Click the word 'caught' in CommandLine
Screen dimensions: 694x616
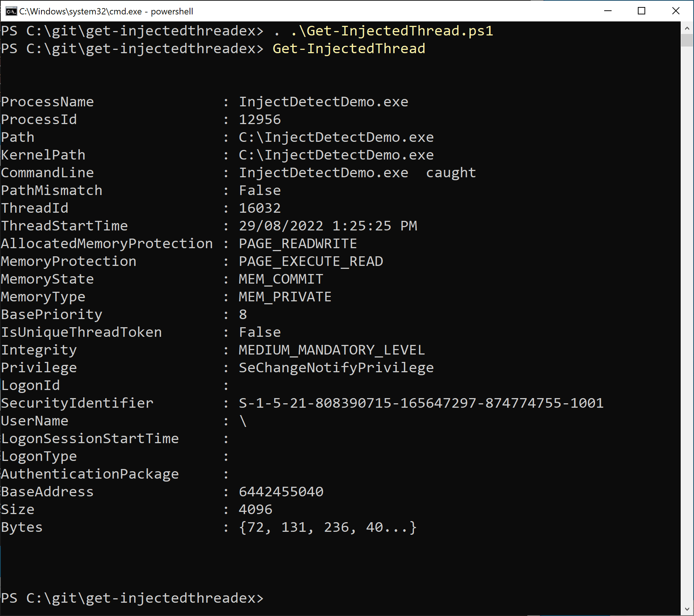(x=451, y=173)
